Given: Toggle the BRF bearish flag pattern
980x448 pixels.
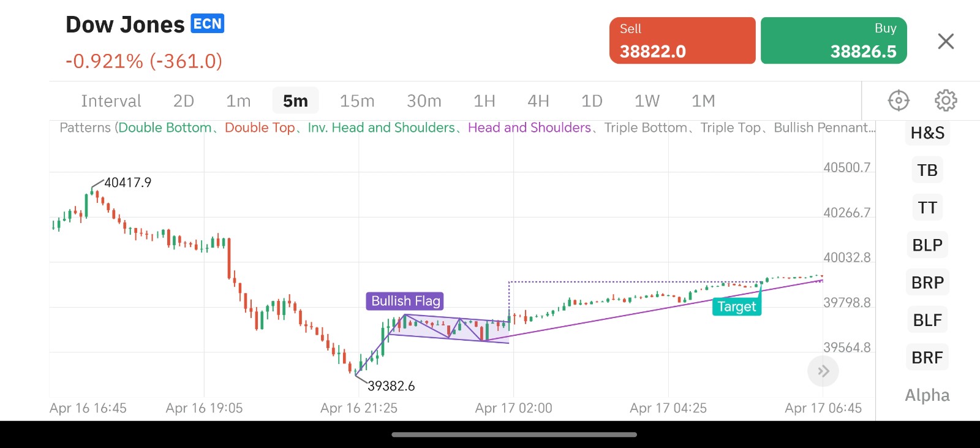Looking at the screenshot, I should pyautogui.click(x=927, y=357).
